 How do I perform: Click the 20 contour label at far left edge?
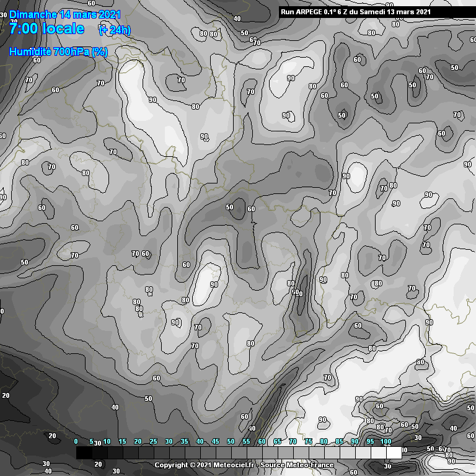(6, 395)
